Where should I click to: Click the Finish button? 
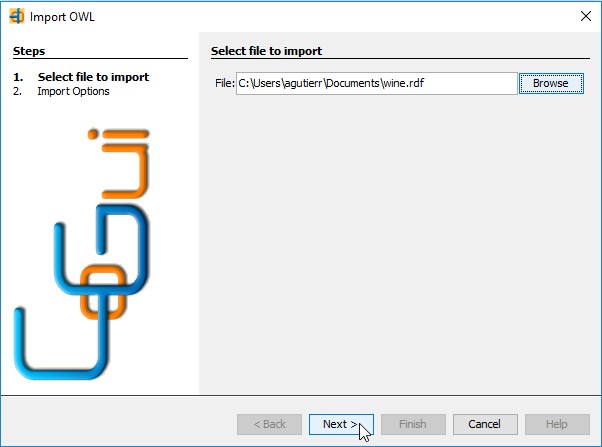413,424
